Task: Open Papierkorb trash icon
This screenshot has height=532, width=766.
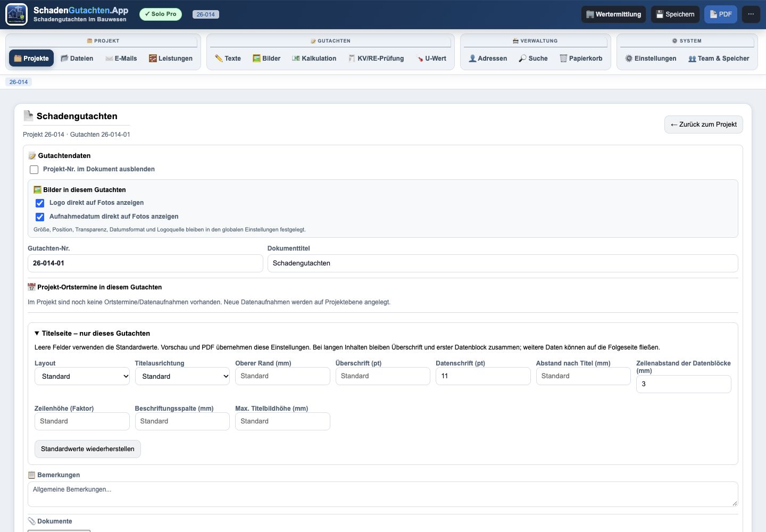Action: [563, 59]
